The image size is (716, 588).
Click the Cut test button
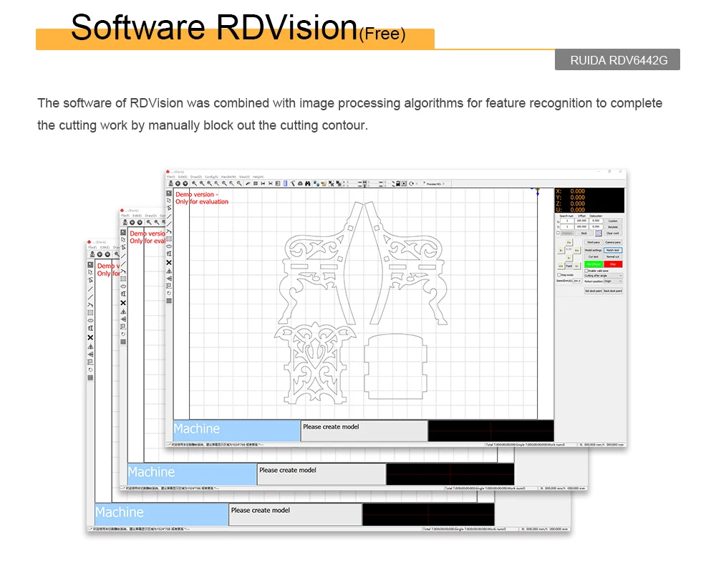(593, 257)
